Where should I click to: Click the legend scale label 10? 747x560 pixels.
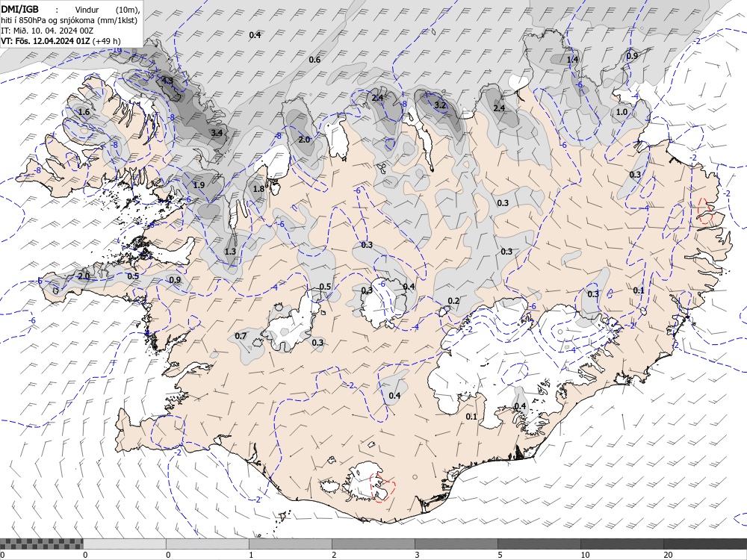coord(585,555)
